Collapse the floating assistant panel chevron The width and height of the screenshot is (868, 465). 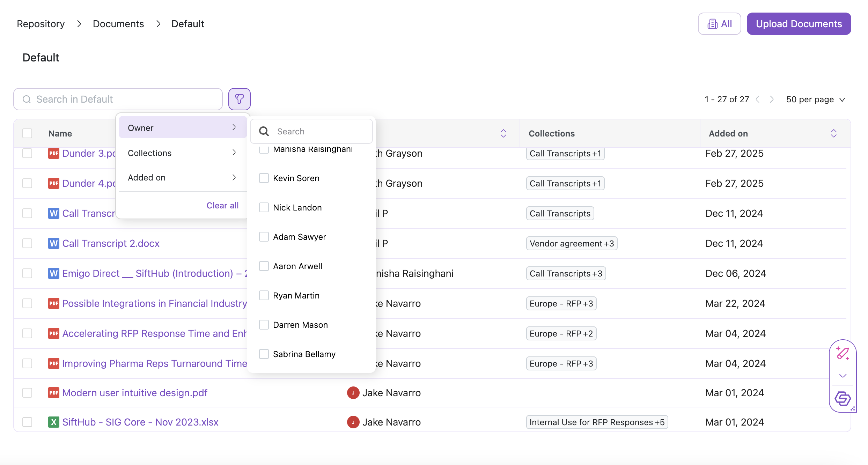pos(843,376)
